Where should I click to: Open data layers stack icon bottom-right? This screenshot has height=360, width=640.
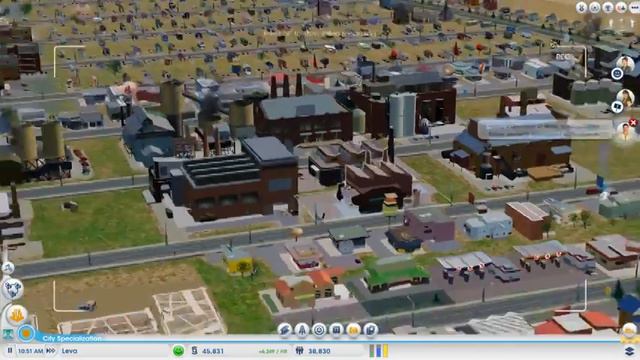pos(629,351)
